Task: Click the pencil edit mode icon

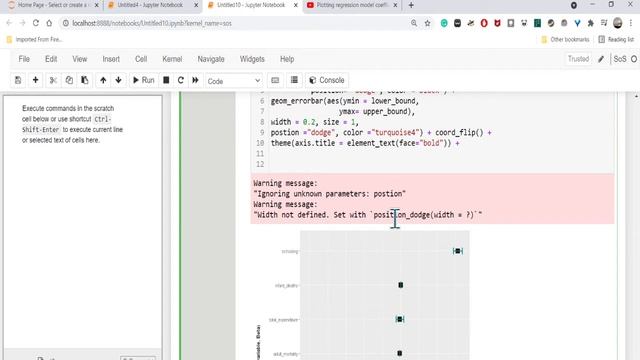Action: click(x=601, y=59)
